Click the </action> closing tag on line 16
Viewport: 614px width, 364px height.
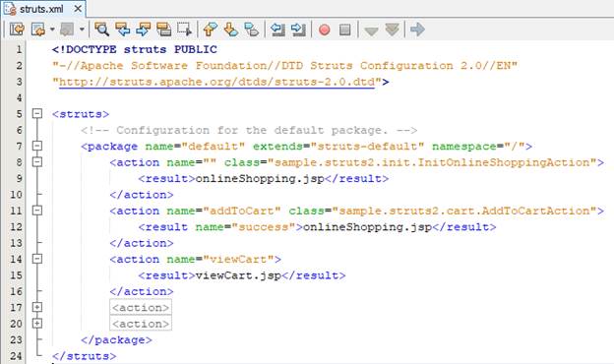pyautogui.click(x=142, y=291)
